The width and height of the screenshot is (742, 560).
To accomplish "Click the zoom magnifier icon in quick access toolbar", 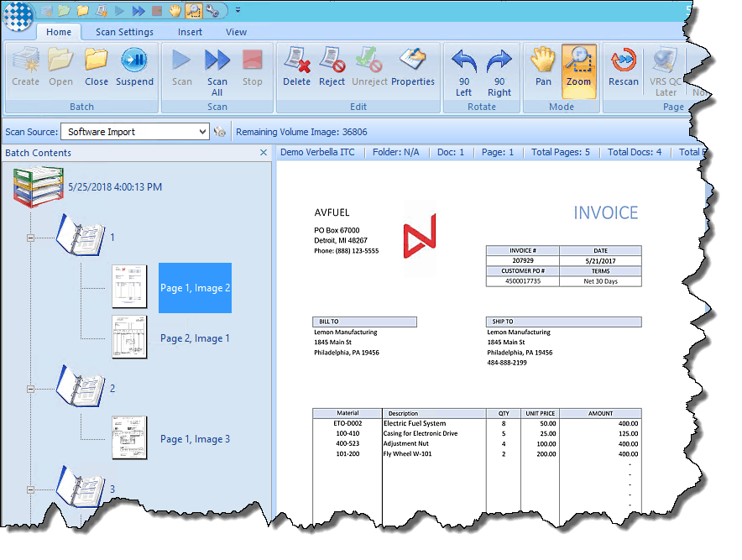I will click(x=194, y=10).
